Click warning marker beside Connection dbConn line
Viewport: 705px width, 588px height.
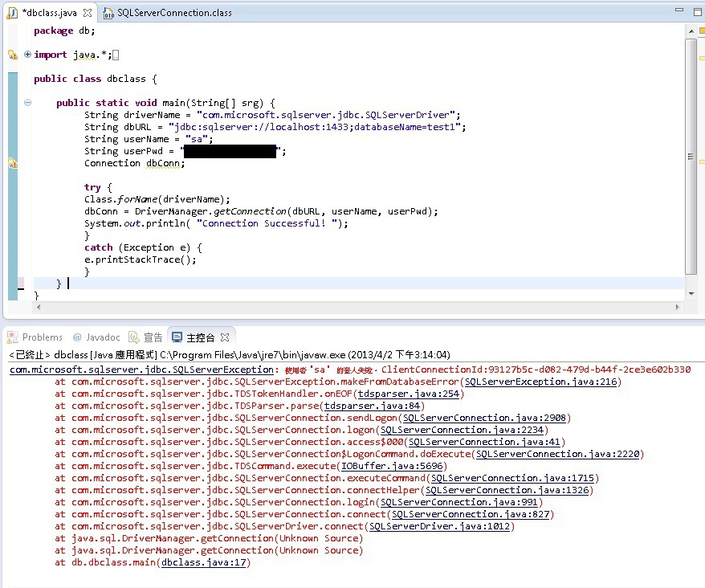click(x=12, y=163)
